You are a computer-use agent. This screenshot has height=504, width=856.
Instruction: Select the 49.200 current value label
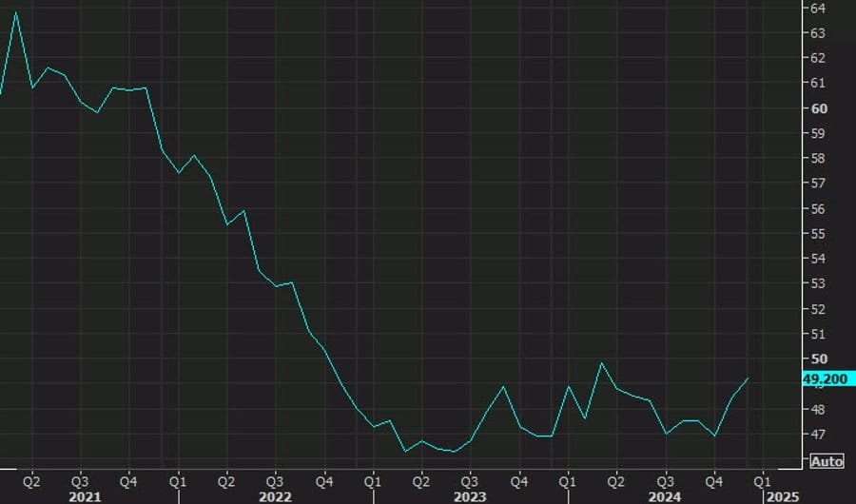pos(825,379)
